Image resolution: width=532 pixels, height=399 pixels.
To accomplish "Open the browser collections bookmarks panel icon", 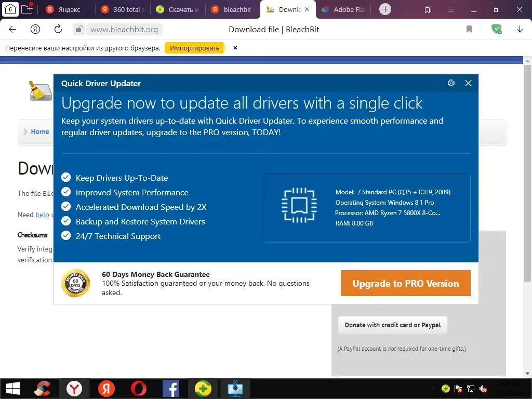I will pyautogui.click(x=428, y=9).
